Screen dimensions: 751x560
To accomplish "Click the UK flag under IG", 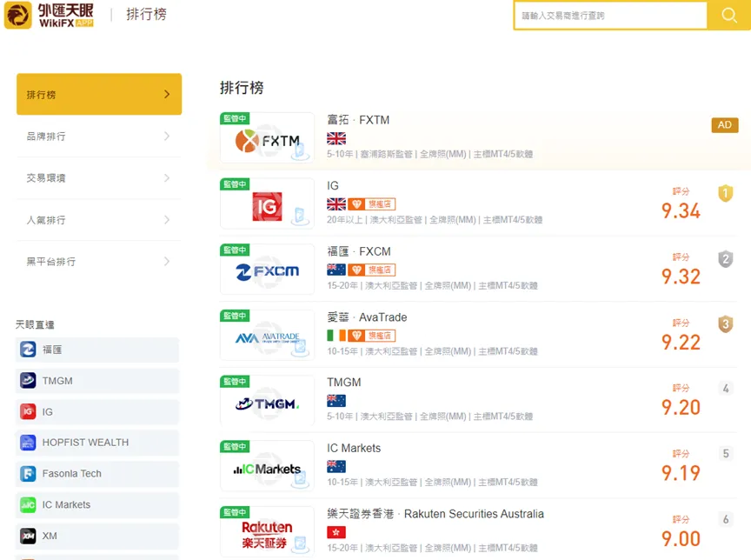I will [x=336, y=204].
